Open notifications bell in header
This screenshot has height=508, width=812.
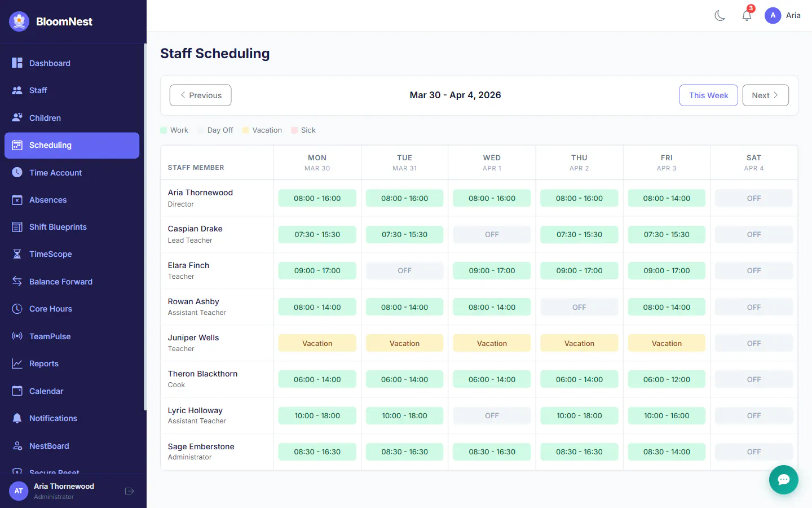pos(747,16)
